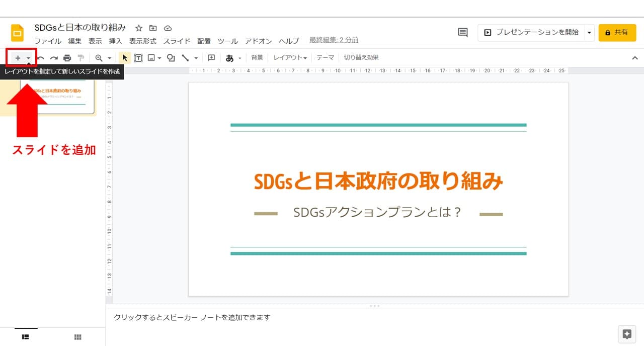Click the speaker notes field

(352, 317)
